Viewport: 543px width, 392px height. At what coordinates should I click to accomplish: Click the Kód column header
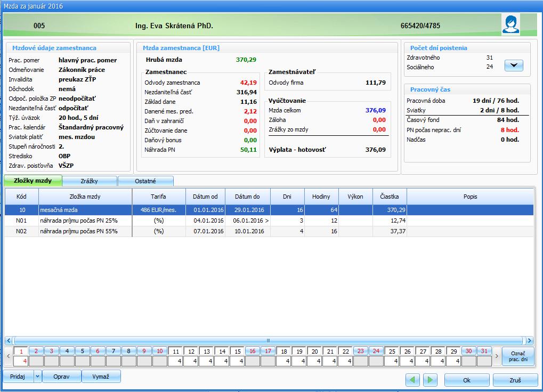[x=21, y=197]
